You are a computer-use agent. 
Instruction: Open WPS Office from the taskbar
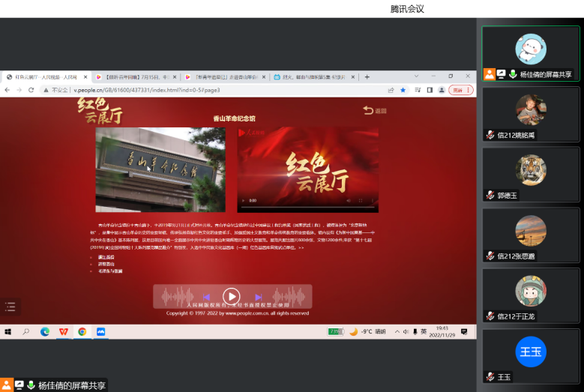(x=64, y=331)
